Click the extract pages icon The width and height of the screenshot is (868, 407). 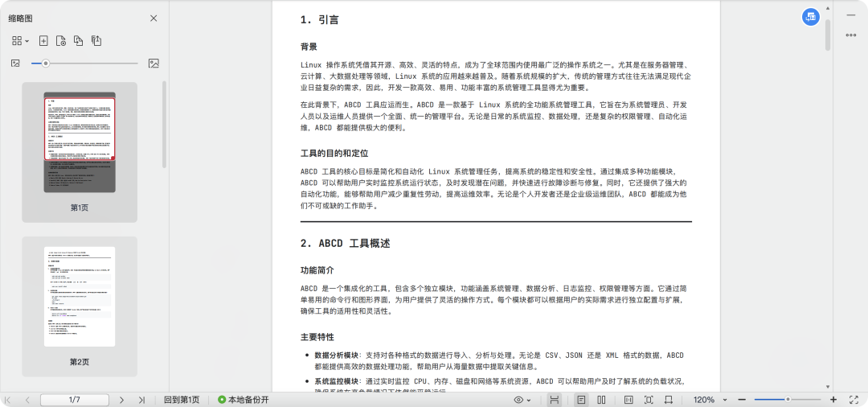(x=96, y=40)
